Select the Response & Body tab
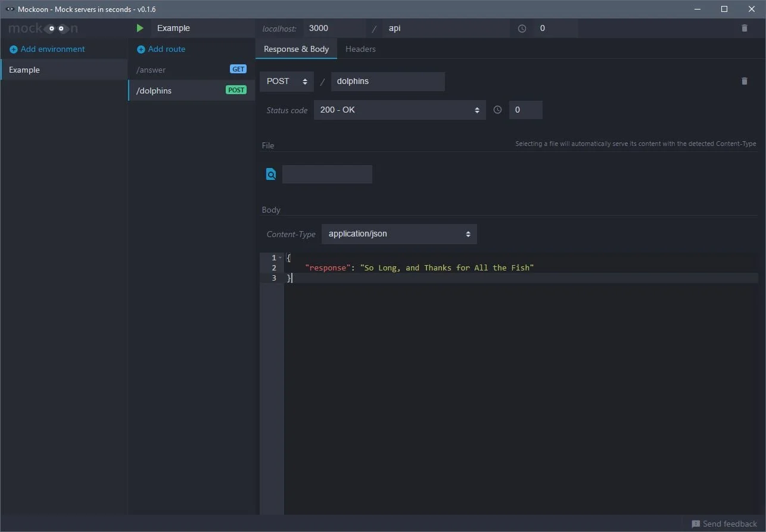The image size is (766, 532). tap(296, 49)
